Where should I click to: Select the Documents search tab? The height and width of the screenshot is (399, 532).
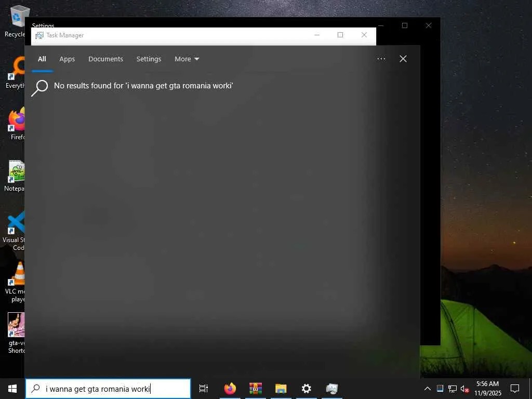pyautogui.click(x=105, y=59)
